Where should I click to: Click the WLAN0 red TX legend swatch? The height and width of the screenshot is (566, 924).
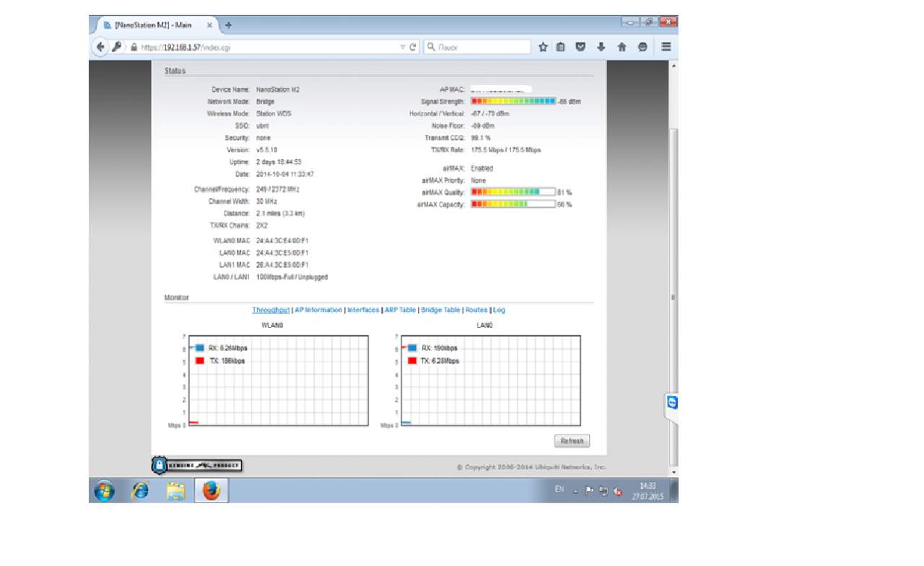(x=200, y=361)
